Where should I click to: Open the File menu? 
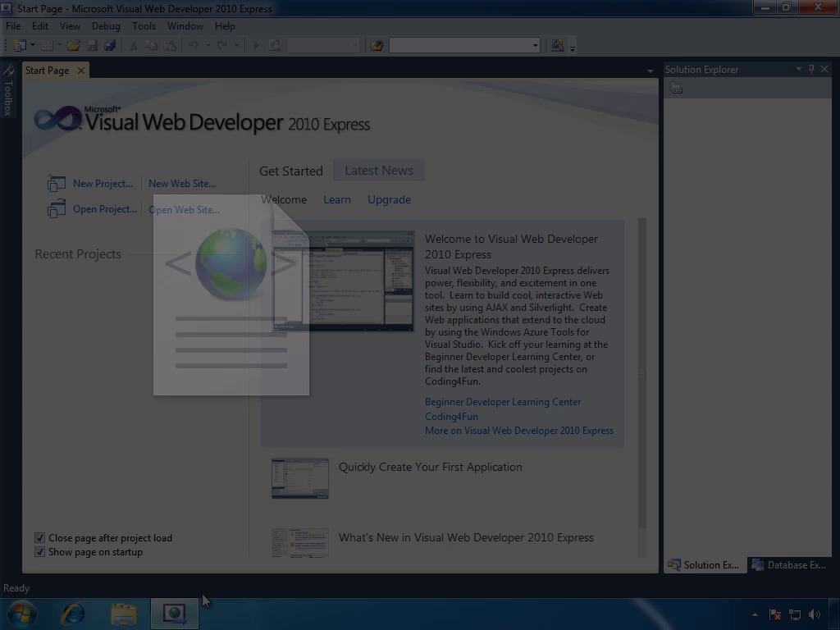13,26
